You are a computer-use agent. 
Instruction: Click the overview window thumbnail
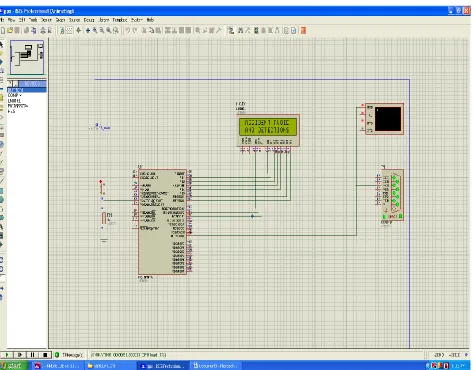pyautogui.click(x=27, y=57)
